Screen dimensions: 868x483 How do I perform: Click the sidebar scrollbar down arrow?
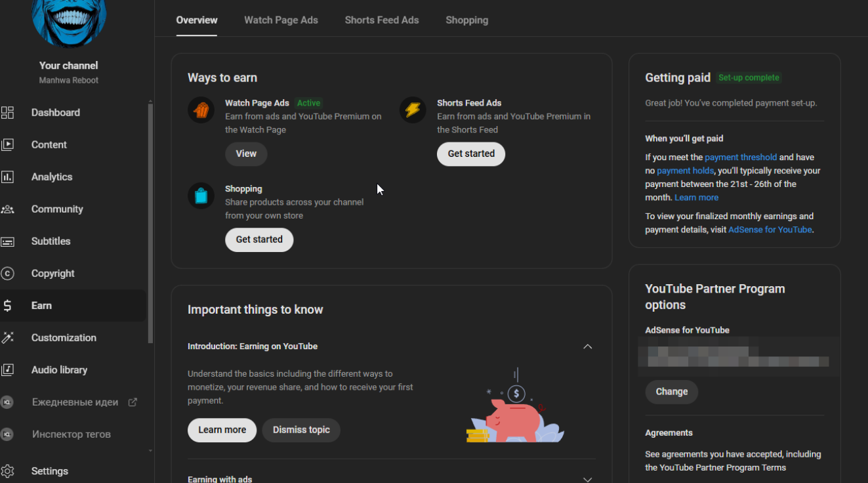tap(150, 451)
